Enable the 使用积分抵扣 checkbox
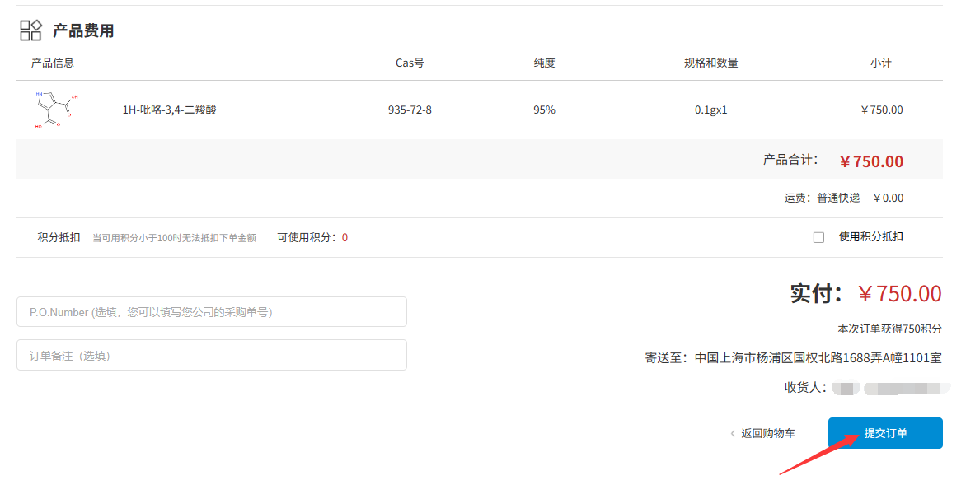 coord(818,237)
